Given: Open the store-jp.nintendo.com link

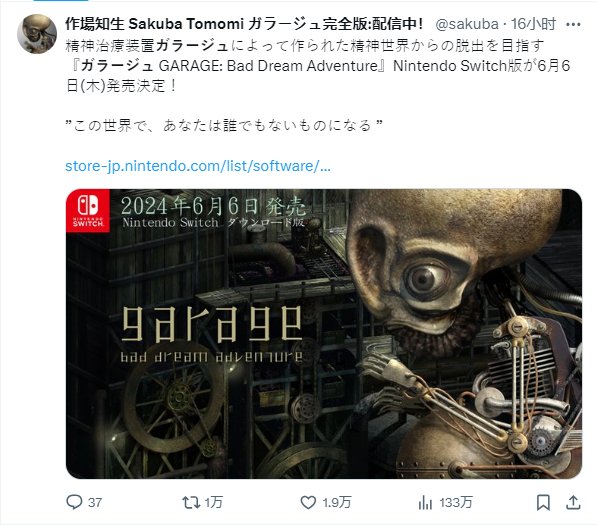Looking at the screenshot, I should (198, 166).
